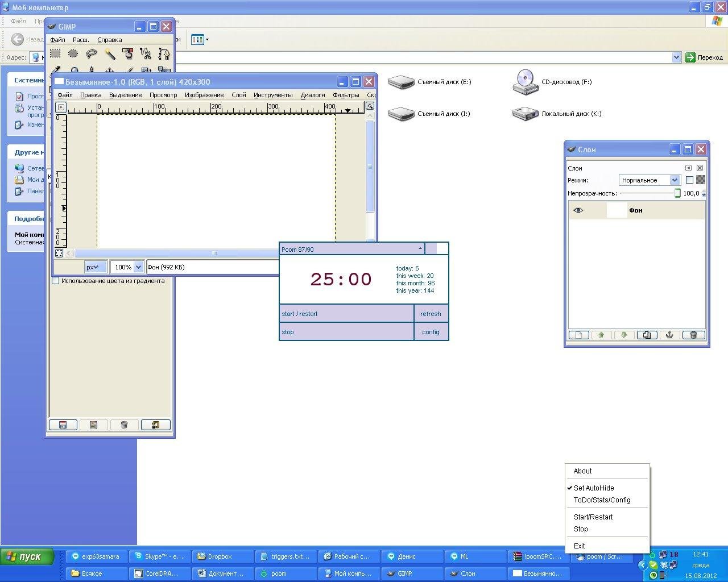Select the Paths tool in GIMP toolbox
Viewport: 728px width, 582px height.
tap(164, 54)
